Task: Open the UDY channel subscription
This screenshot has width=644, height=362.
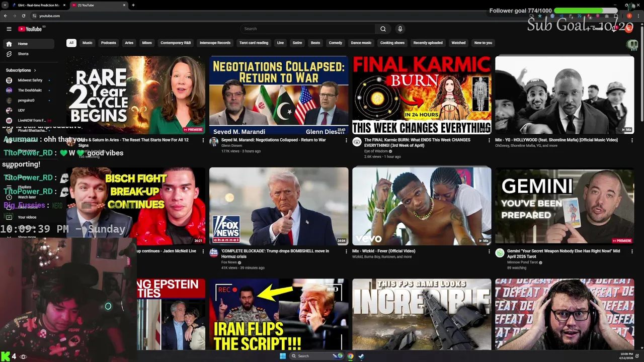Action: coord(28,110)
